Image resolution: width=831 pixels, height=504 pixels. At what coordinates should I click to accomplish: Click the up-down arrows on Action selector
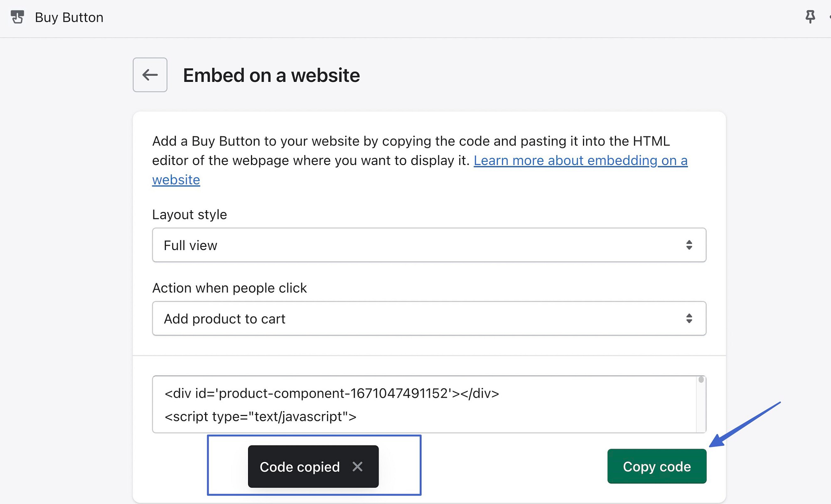tap(690, 318)
